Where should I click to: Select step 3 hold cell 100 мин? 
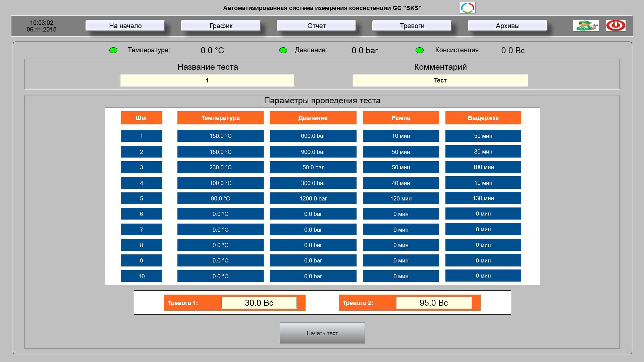(x=483, y=167)
